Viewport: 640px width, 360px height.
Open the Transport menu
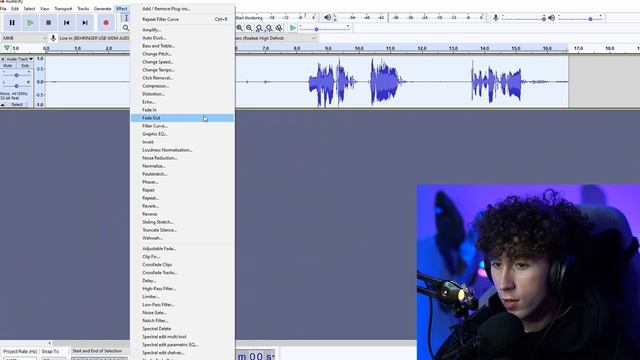click(63, 9)
